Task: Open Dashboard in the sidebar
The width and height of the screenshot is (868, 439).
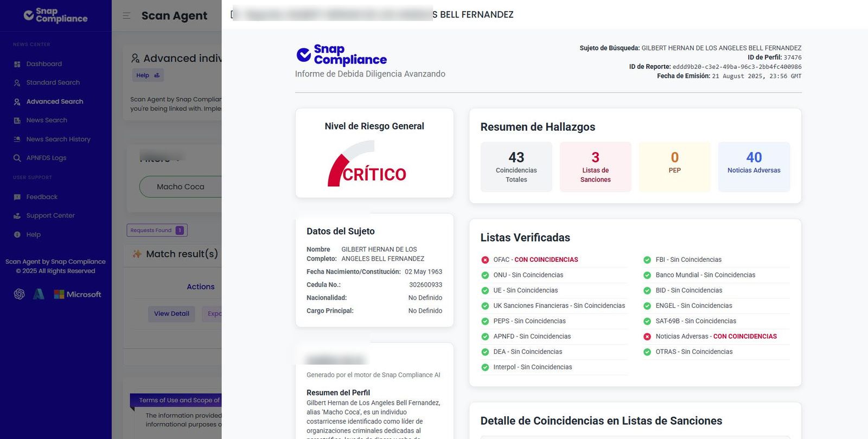Action: (44, 64)
